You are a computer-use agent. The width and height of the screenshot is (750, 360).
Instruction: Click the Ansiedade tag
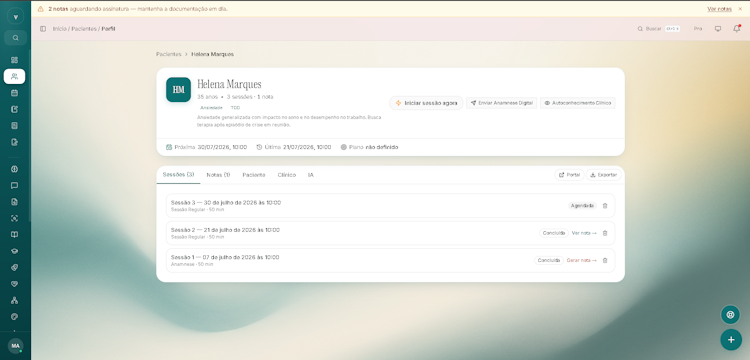211,108
